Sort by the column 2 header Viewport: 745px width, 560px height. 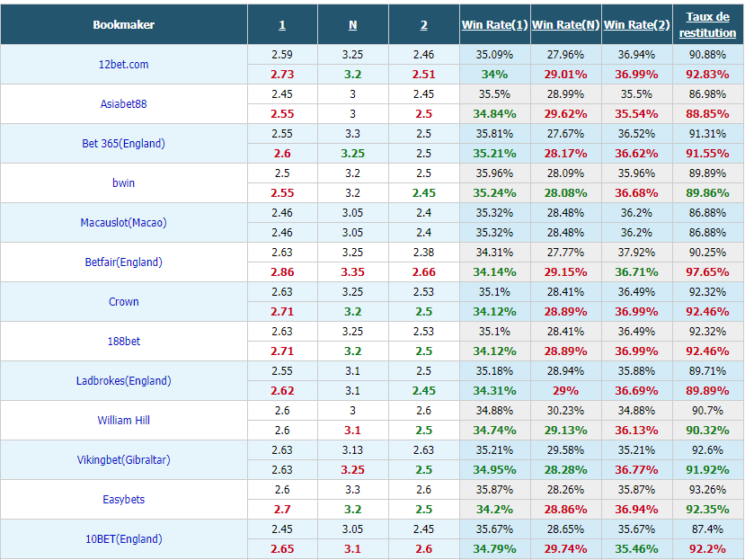tap(424, 25)
